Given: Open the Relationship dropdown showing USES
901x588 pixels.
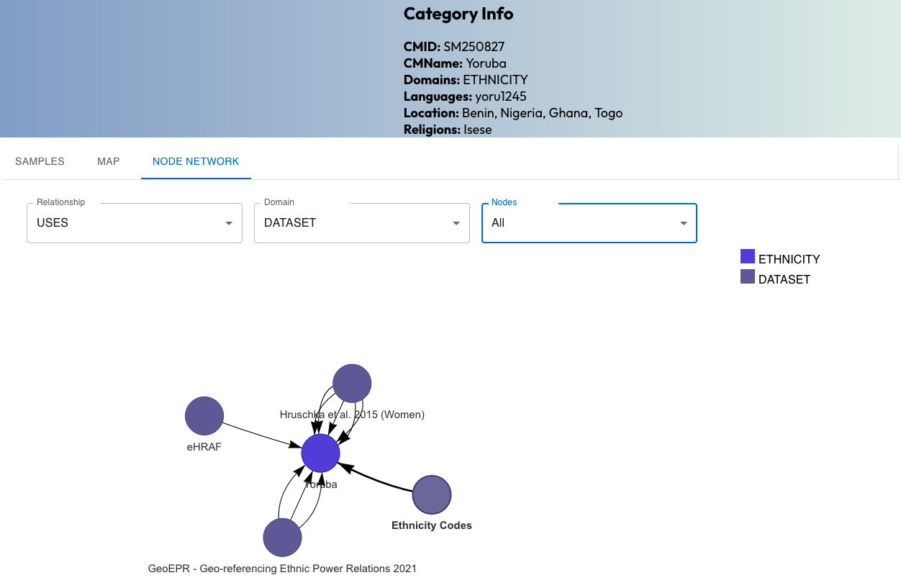Looking at the screenshot, I should click(x=134, y=223).
